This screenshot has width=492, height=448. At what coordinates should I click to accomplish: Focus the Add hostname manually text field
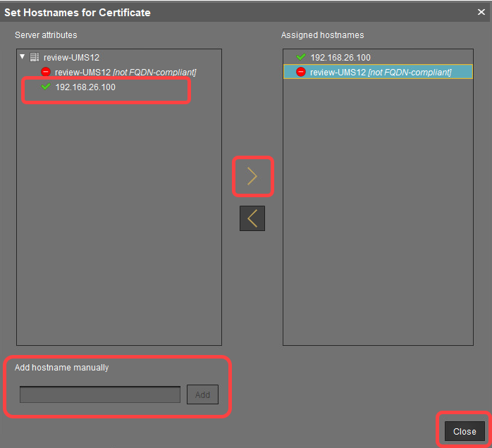(x=100, y=394)
